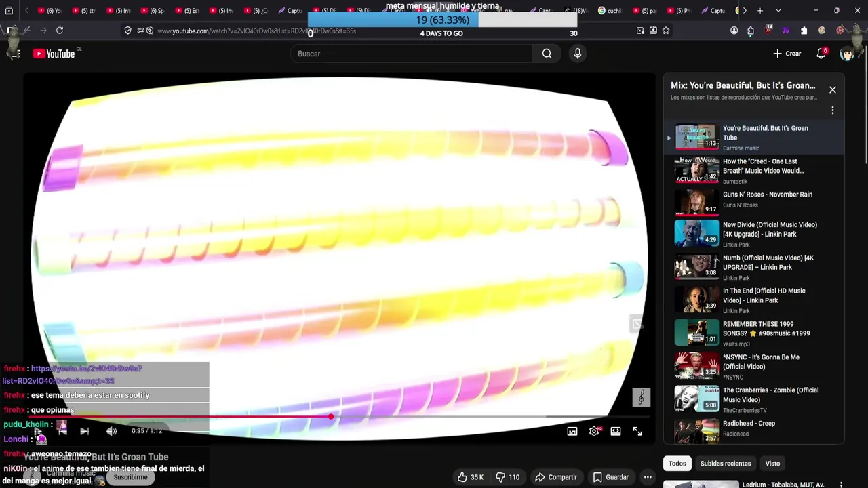Skip to the next video

[x=84, y=431]
